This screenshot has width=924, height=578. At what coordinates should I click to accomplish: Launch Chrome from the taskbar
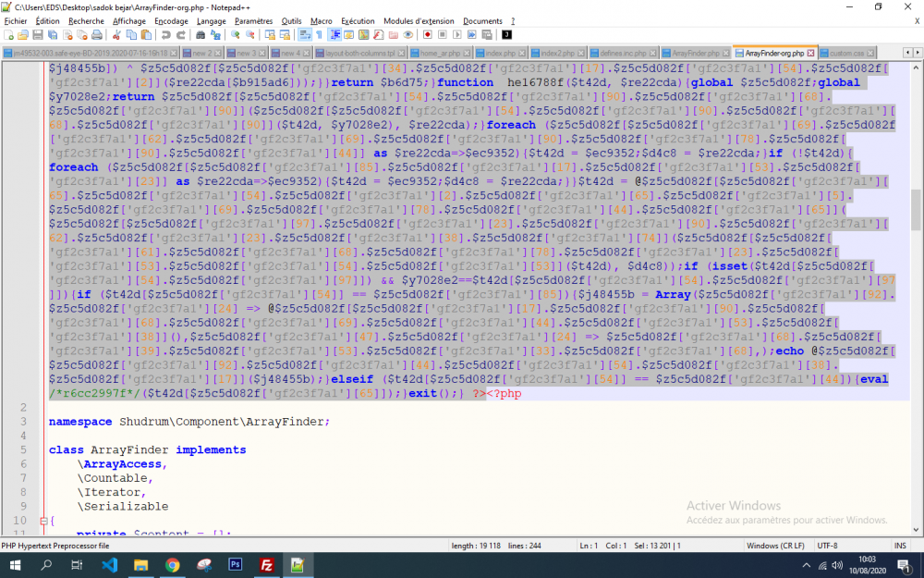[175, 564]
